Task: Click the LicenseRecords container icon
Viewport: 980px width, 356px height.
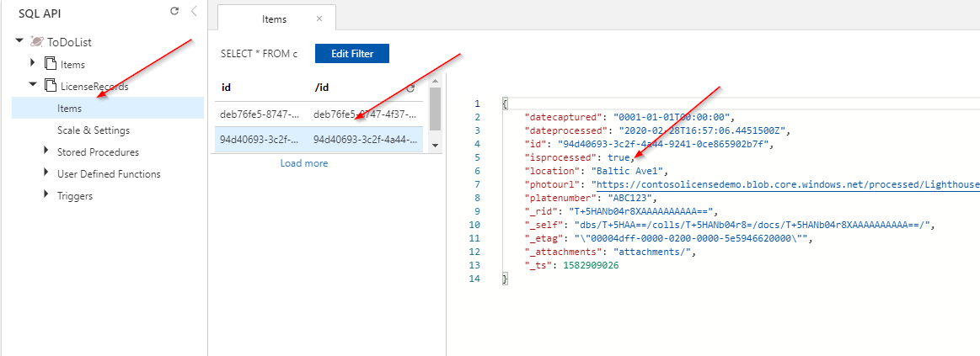Action: tap(50, 85)
